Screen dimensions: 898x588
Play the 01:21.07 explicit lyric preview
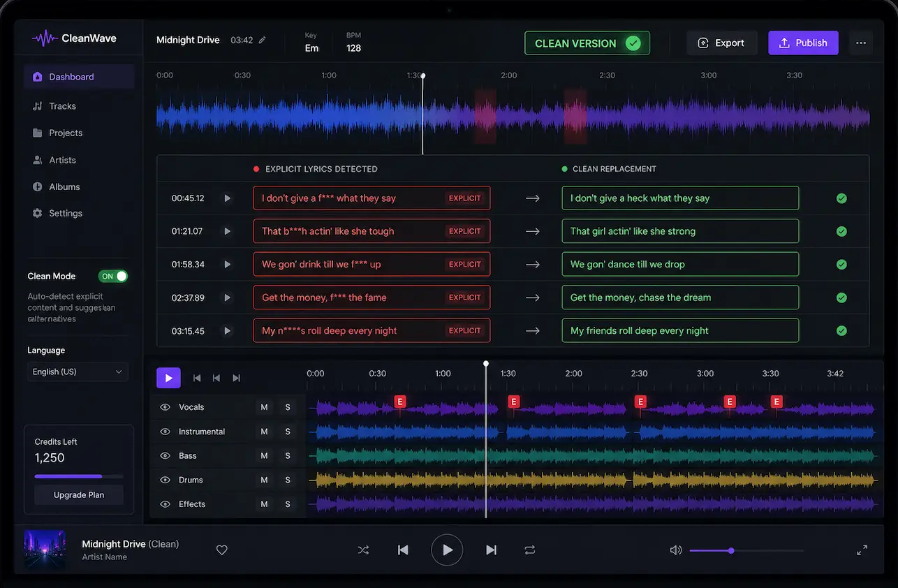click(x=227, y=231)
